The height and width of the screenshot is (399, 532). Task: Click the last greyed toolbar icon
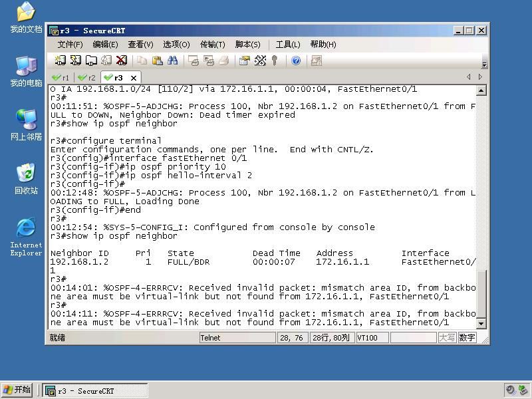[317, 61]
